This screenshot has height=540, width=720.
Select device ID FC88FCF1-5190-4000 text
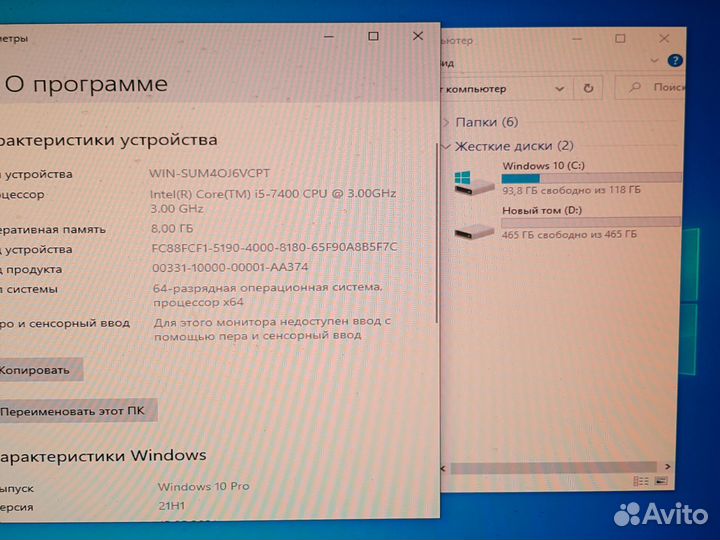coord(274,248)
